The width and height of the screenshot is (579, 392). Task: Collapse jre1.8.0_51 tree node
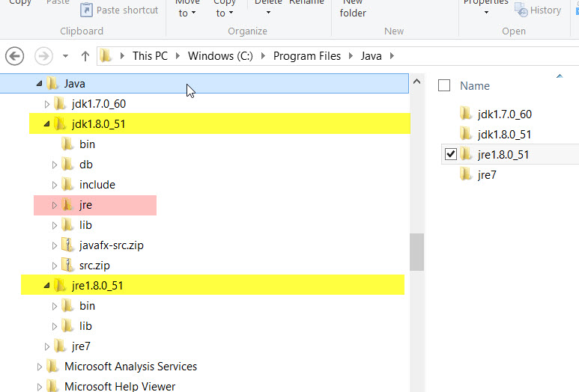[x=46, y=286]
